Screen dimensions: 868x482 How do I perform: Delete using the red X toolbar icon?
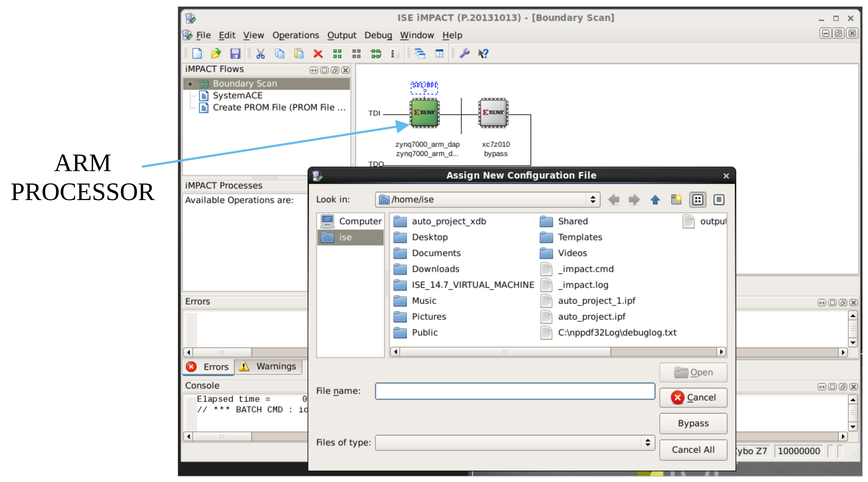(x=318, y=53)
